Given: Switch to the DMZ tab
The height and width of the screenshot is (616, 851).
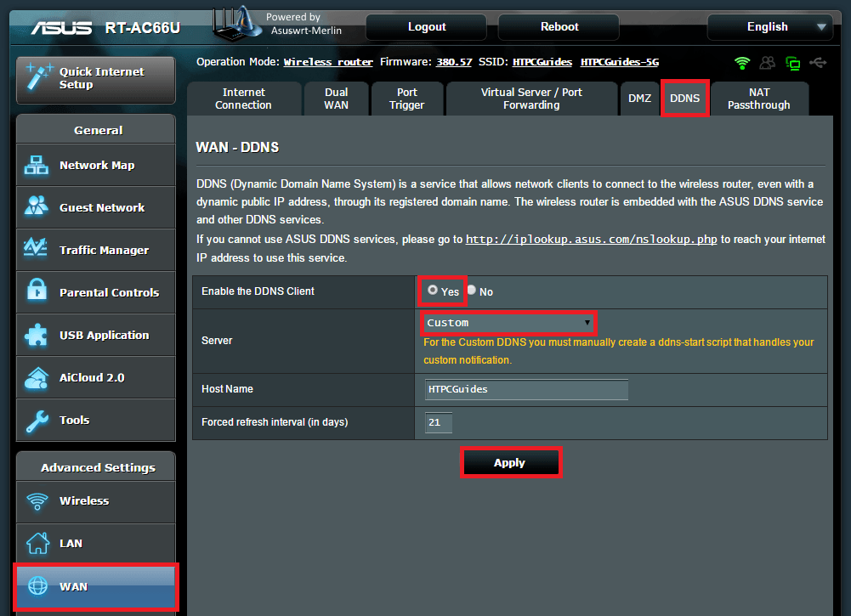Looking at the screenshot, I should (639, 99).
